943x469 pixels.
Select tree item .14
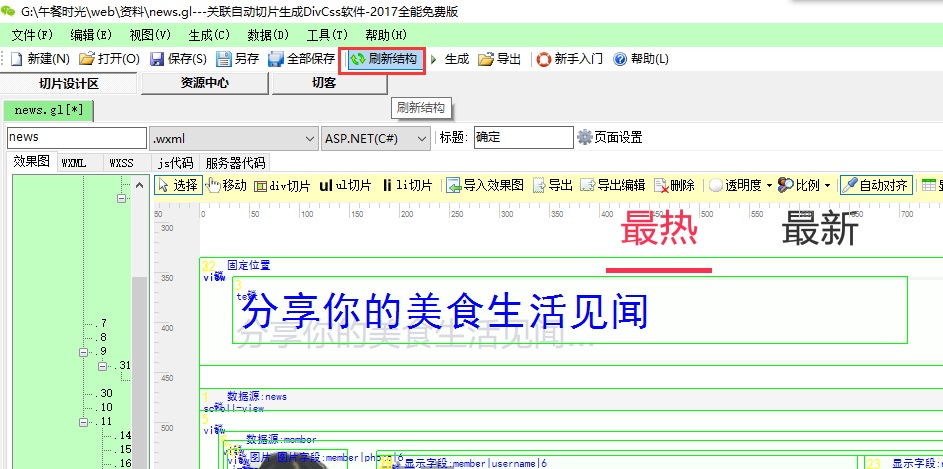[123, 435]
